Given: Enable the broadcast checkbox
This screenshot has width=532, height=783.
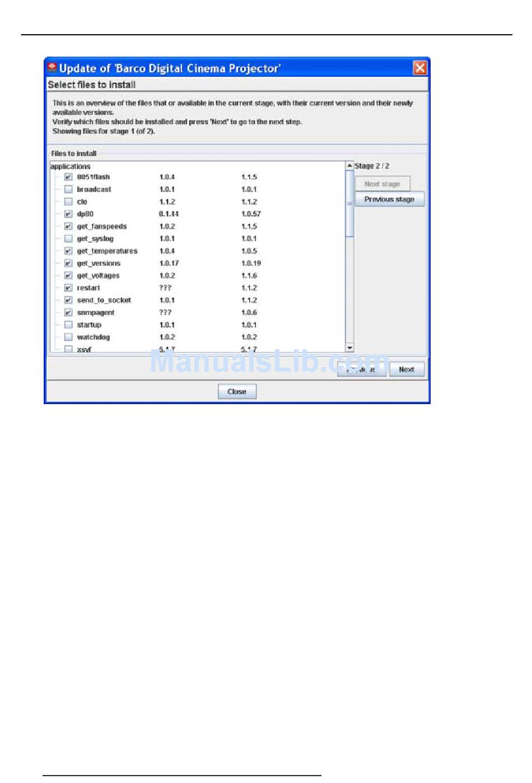Looking at the screenshot, I should [x=68, y=189].
